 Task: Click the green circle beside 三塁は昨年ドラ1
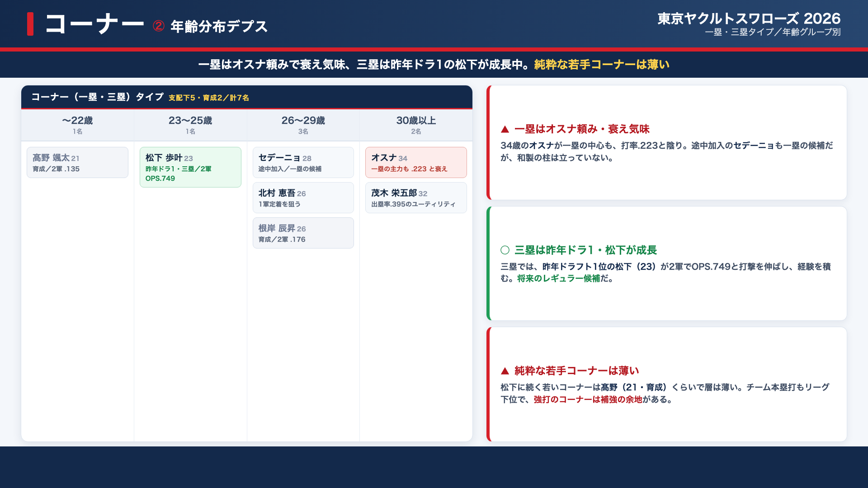[x=505, y=250]
